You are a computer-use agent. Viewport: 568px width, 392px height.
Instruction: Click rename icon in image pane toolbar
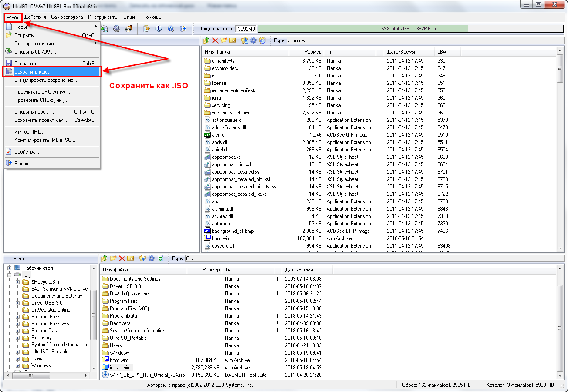click(x=233, y=40)
